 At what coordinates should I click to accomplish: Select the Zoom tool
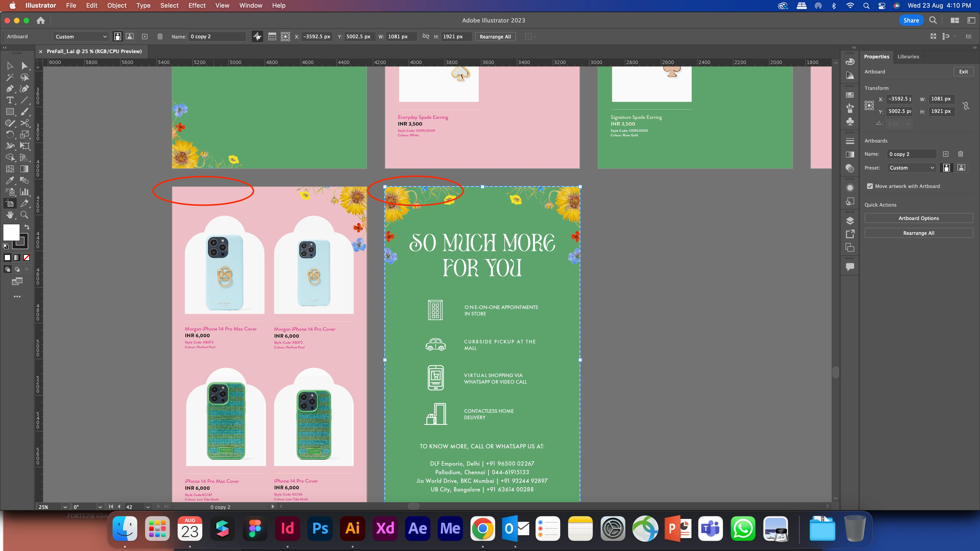point(24,215)
